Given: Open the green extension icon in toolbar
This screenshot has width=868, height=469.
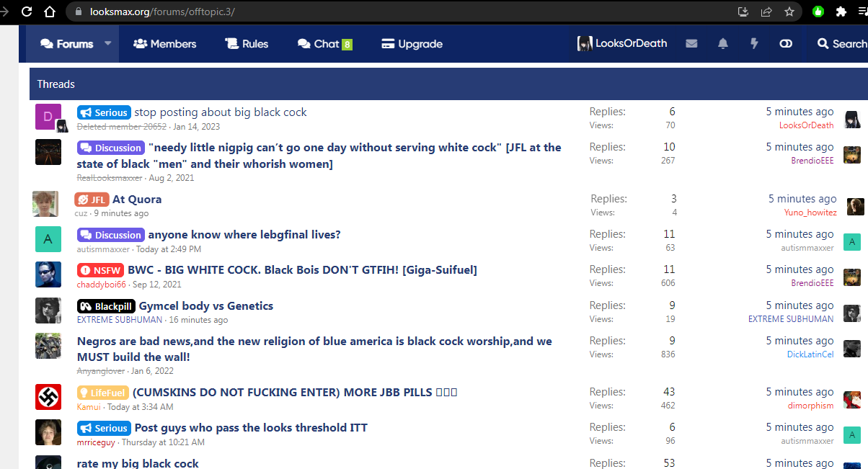Looking at the screenshot, I should [818, 12].
